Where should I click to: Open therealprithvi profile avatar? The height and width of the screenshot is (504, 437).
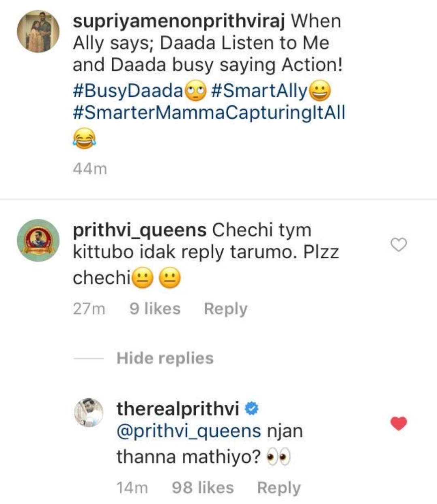click(x=89, y=412)
